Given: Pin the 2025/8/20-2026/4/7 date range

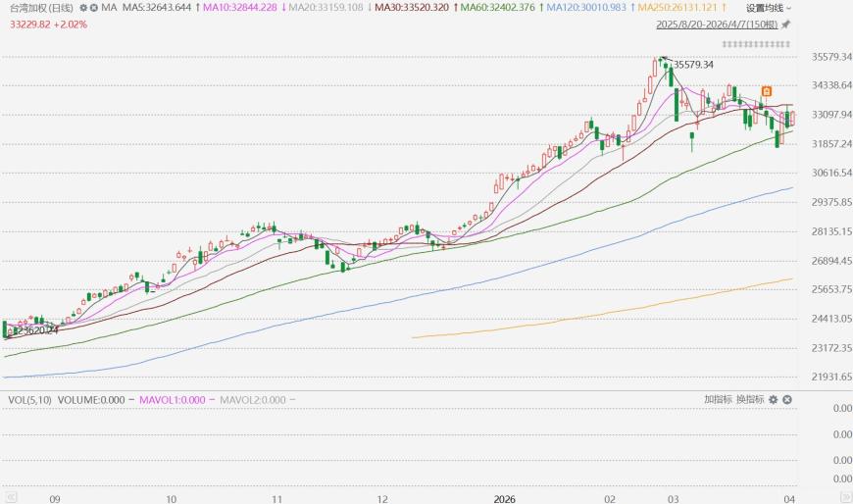Looking at the screenshot, I should click(x=787, y=24).
